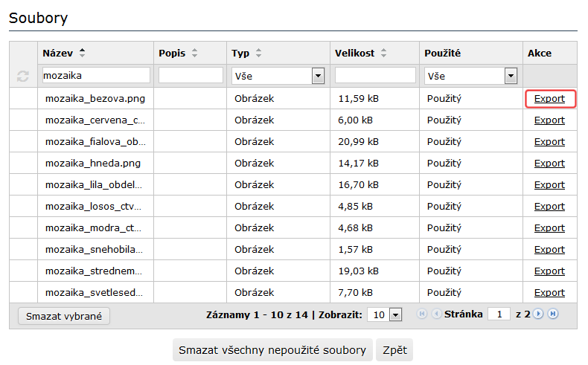Click the Zpět button
Image resolution: width=588 pixels, height=365 pixels.
coord(394,350)
